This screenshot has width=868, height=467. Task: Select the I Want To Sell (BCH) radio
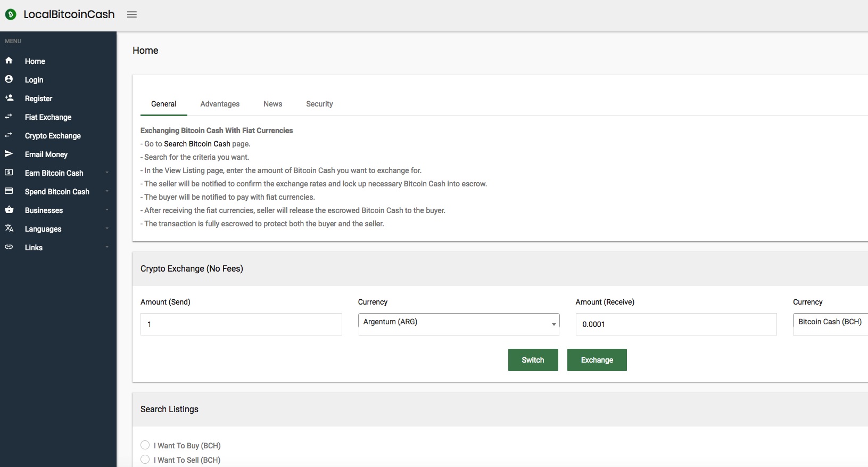pyautogui.click(x=145, y=460)
